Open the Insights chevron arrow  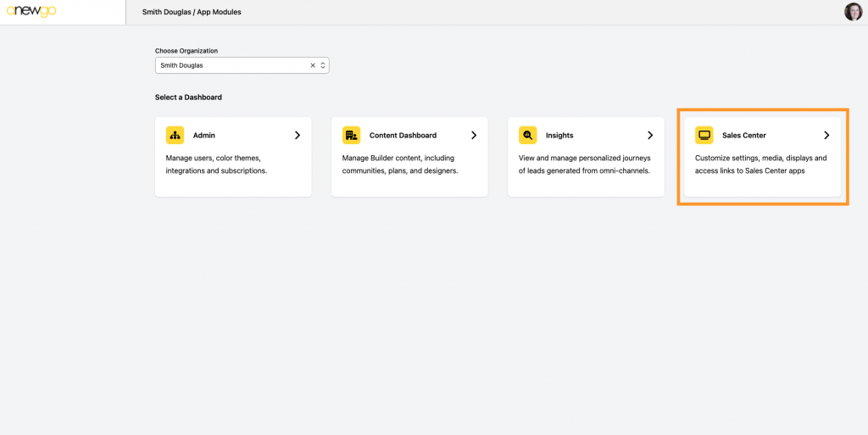650,135
